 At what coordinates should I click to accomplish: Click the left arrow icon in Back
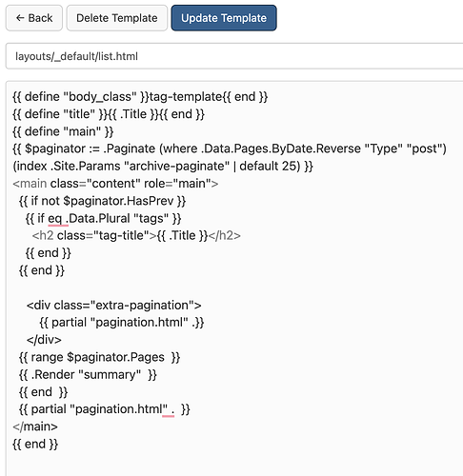click(20, 18)
